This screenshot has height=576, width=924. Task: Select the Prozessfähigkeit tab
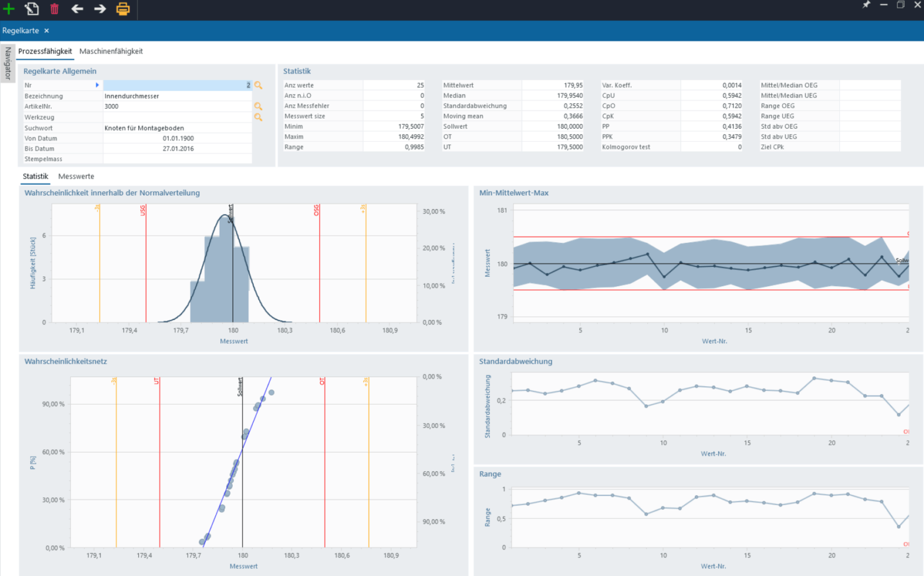coord(45,51)
